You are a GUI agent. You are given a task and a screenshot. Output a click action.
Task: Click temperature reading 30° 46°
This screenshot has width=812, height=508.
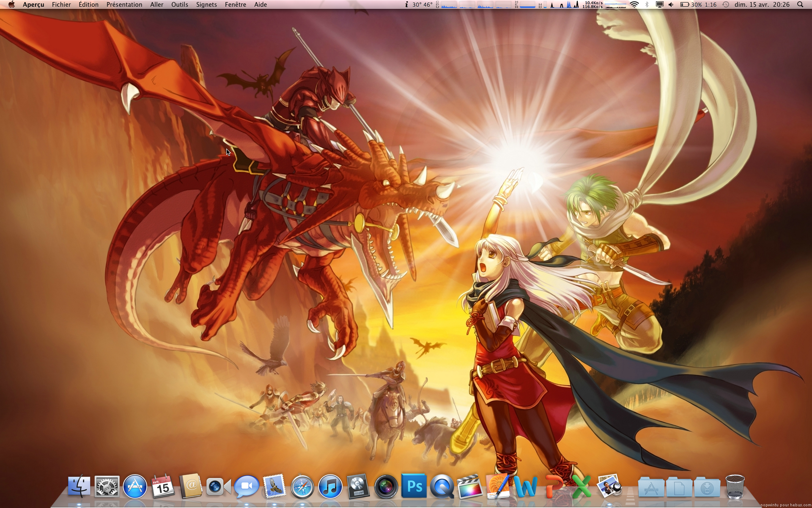point(422,5)
